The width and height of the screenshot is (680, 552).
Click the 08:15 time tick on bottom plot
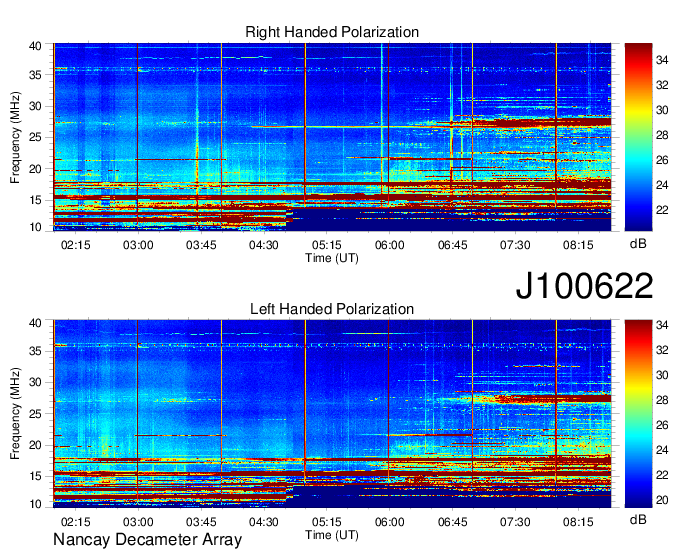578,522
